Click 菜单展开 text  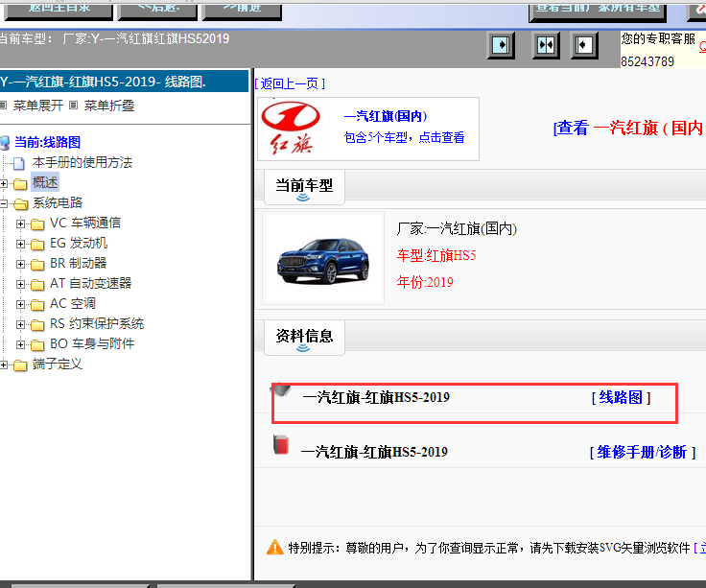(38, 106)
